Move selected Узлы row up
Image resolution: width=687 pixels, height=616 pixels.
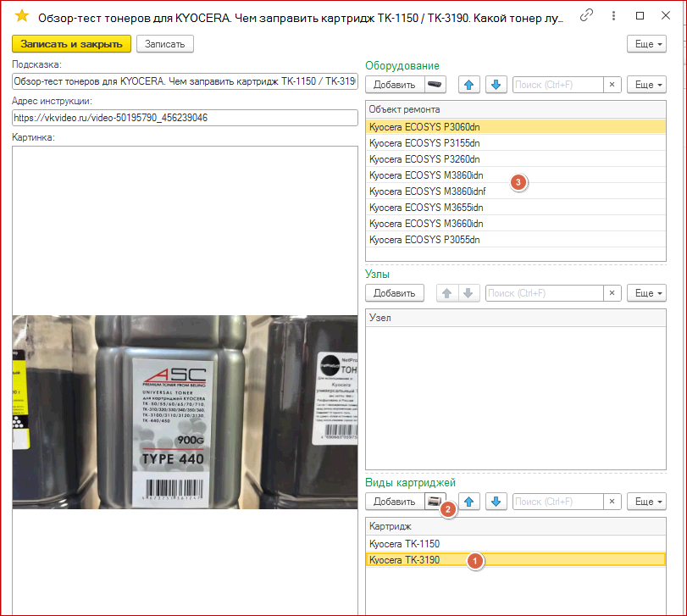point(447,293)
